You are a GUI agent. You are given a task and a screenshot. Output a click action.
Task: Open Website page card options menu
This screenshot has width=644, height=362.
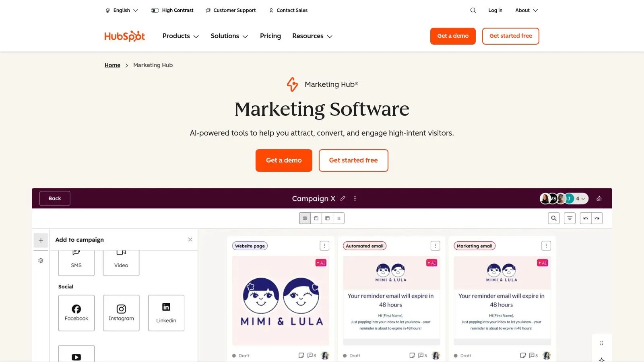click(324, 246)
